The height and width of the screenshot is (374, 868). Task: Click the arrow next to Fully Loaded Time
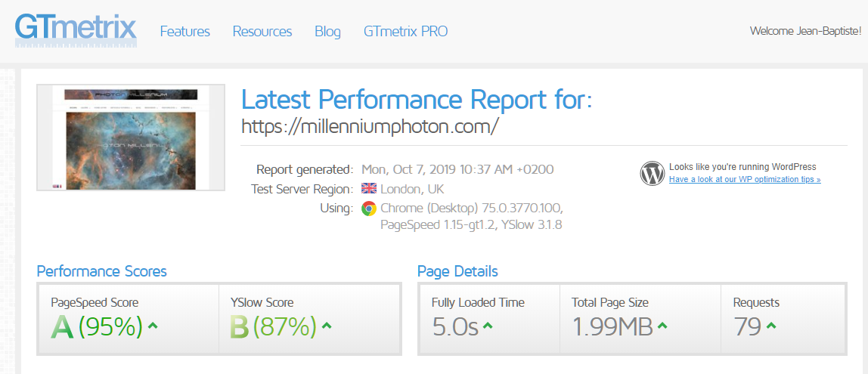point(488,326)
